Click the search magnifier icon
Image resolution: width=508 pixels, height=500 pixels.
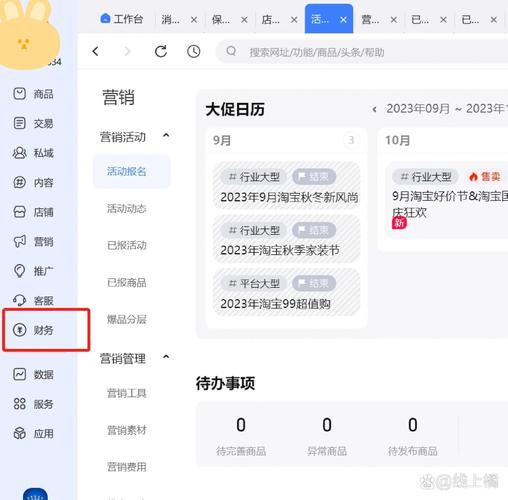231,51
